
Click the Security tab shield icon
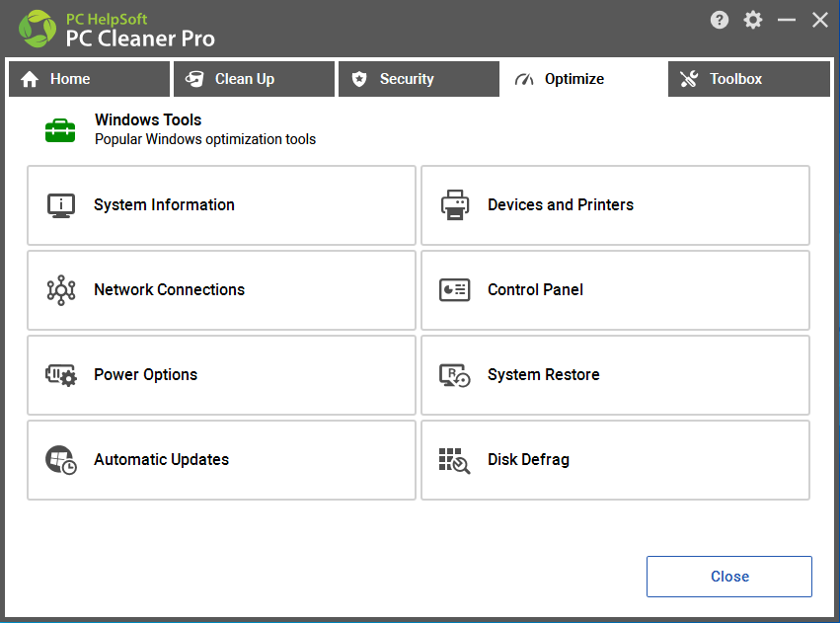coord(359,79)
